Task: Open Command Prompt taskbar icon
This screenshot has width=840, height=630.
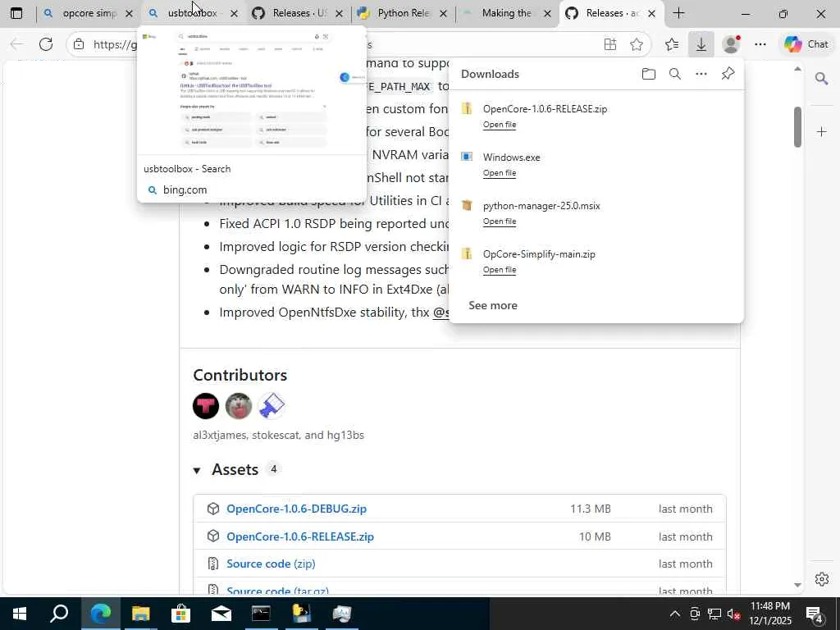Action: [261, 614]
